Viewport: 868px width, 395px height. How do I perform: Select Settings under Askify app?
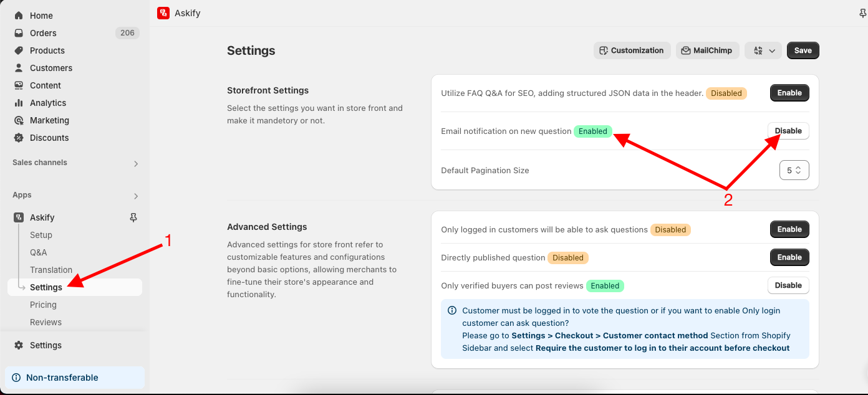pos(75,287)
